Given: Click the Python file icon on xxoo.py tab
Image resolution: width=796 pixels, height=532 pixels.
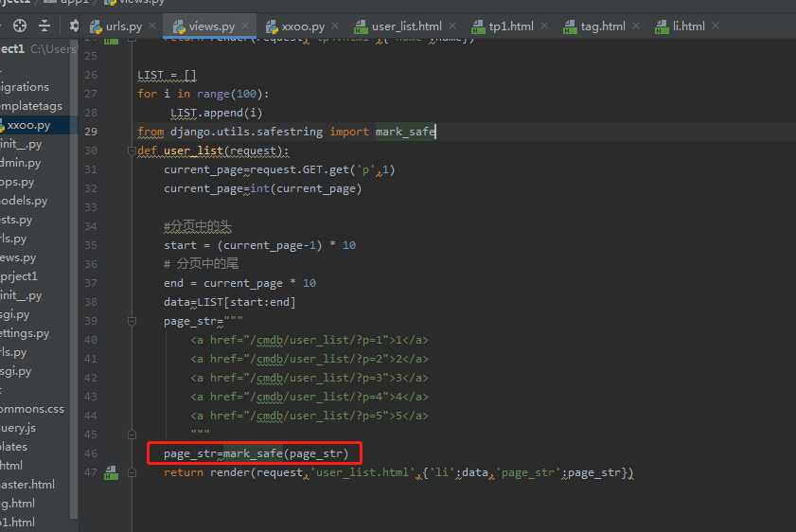Looking at the screenshot, I should (272, 27).
